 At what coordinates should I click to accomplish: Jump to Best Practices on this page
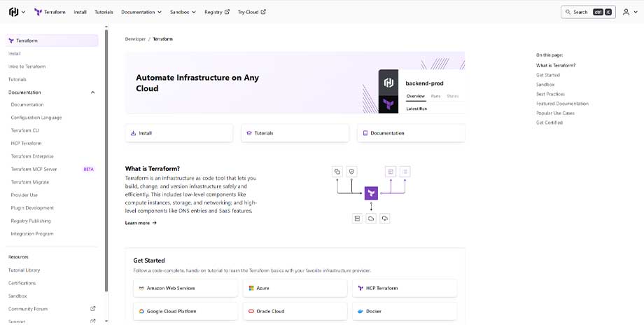550,94
